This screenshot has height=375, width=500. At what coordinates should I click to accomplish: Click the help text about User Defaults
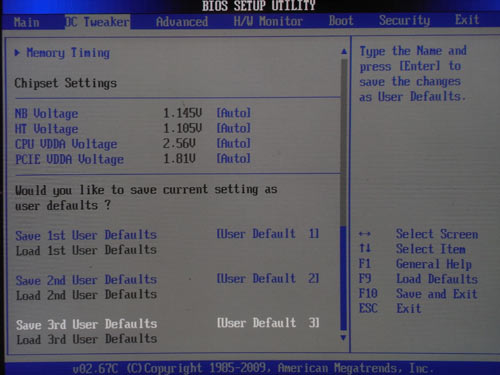click(x=413, y=74)
